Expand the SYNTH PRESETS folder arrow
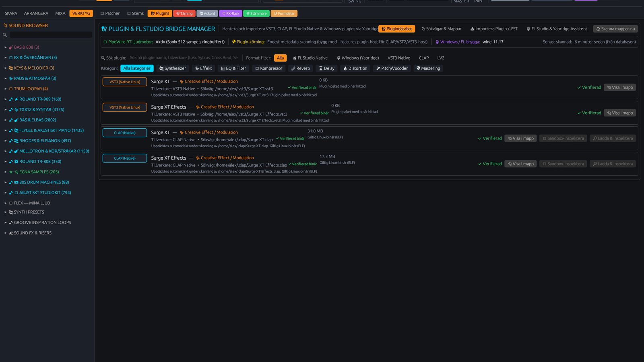The height and width of the screenshot is (362, 644). (x=6, y=212)
